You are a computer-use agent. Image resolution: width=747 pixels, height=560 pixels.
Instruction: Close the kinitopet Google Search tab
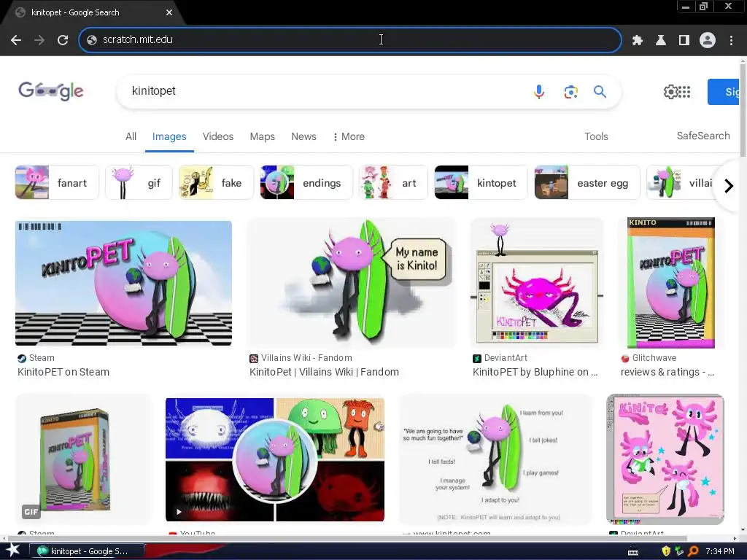(x=169, y=12)
